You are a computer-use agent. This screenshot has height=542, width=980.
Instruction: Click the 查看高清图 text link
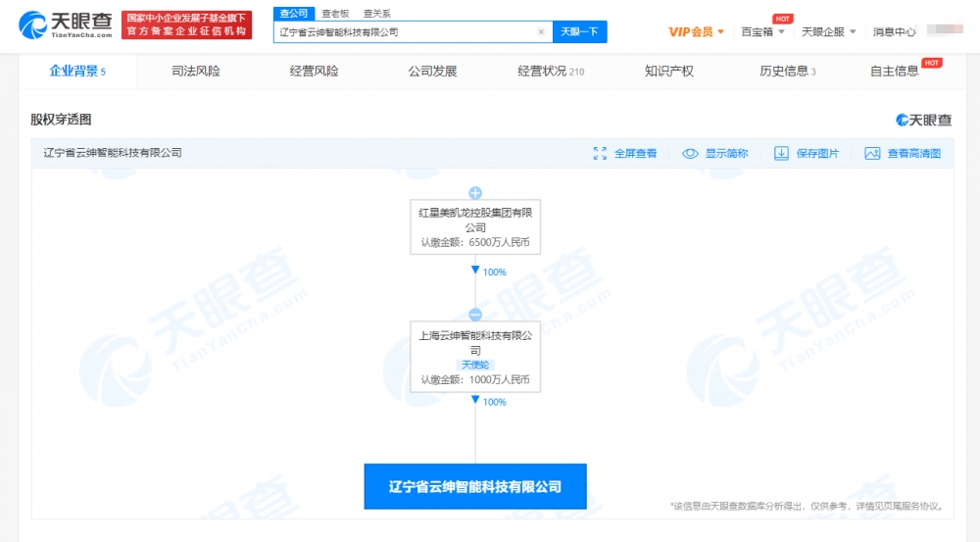[914, 154]
